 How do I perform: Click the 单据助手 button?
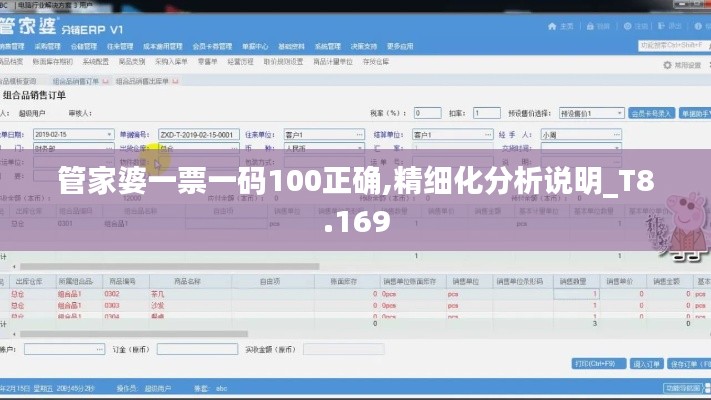pos(695,113)
